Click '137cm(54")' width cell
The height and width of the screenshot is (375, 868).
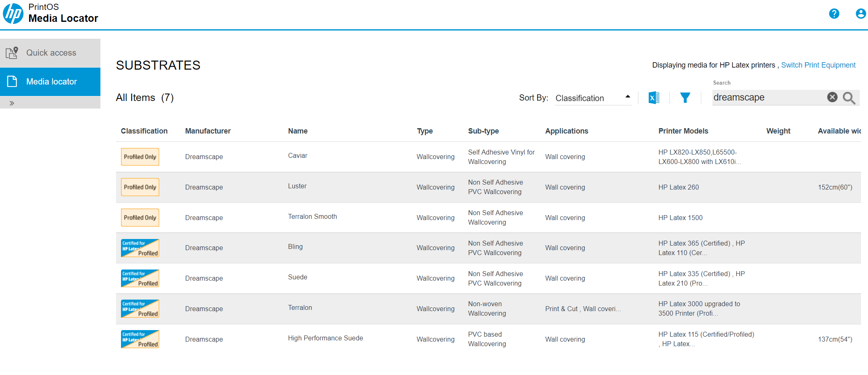[x=835, y=339]
